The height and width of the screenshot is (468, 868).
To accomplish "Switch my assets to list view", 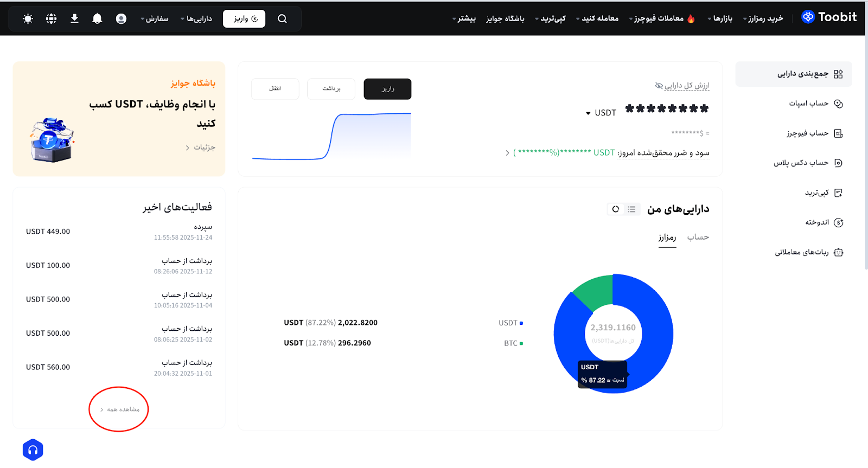I will (631, 209).
